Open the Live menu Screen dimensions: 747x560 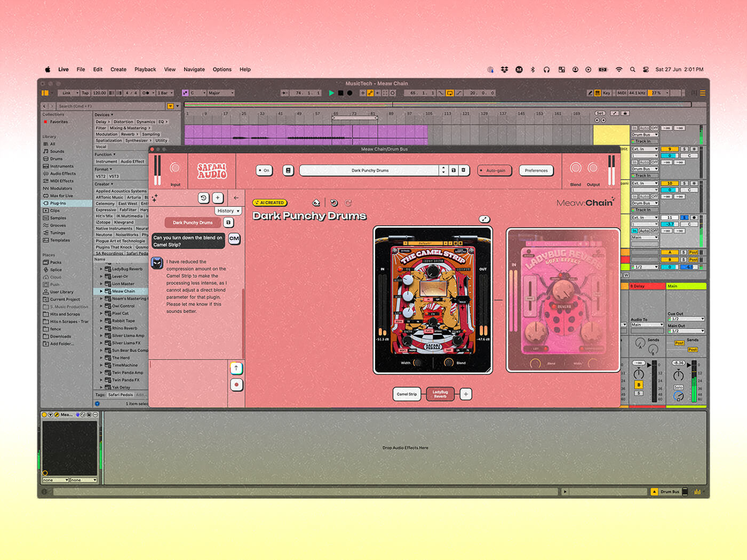click(63, 69)
